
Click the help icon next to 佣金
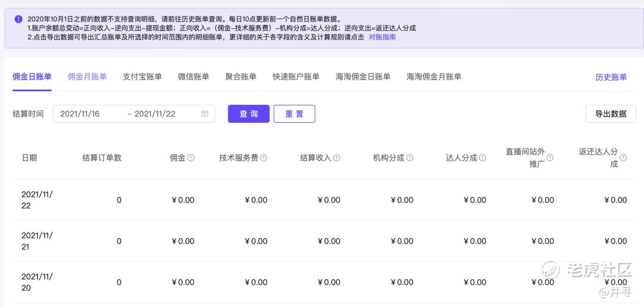tap(191, 158)
